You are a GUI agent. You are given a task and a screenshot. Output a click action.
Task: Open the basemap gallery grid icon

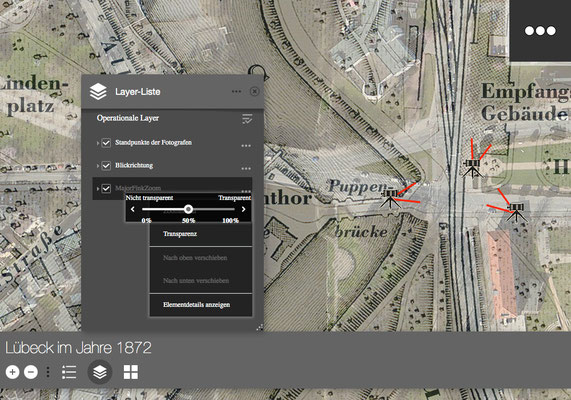click(x=130, y=372)
